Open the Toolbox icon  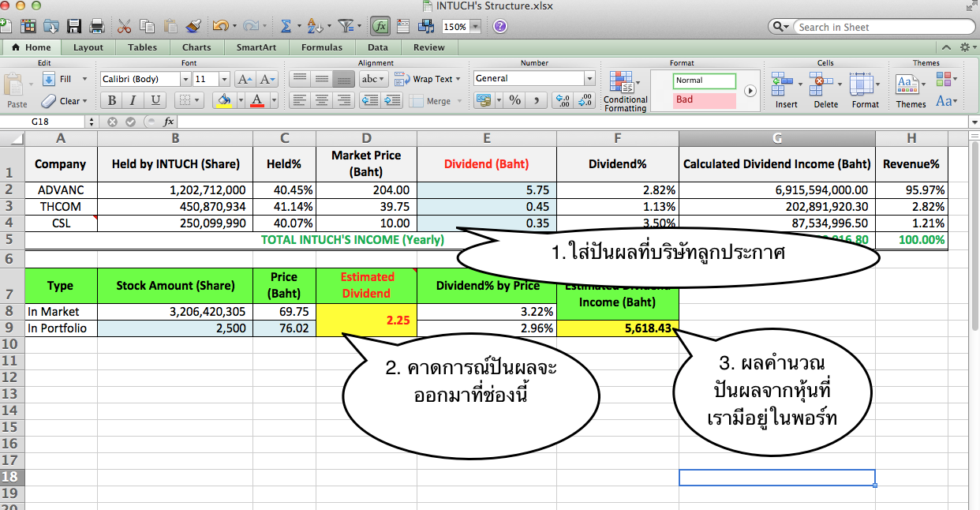point(403,26)
